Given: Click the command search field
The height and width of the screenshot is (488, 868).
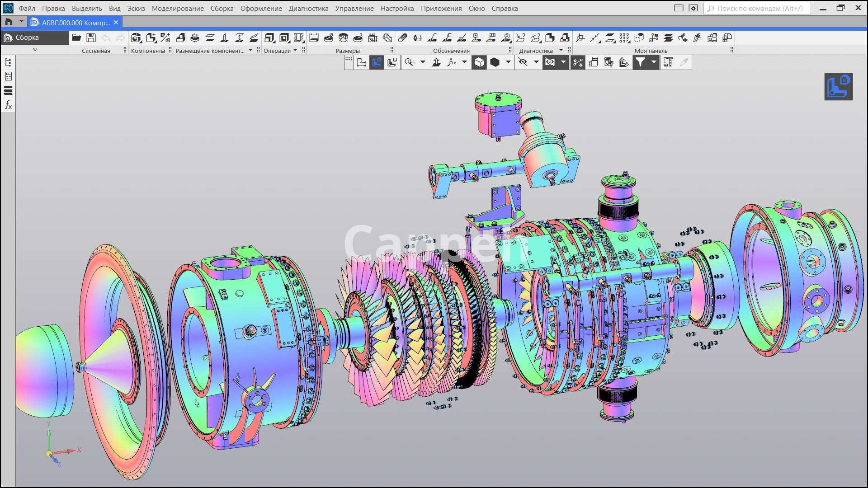Looking at the screenshot, I should (757, 8).
